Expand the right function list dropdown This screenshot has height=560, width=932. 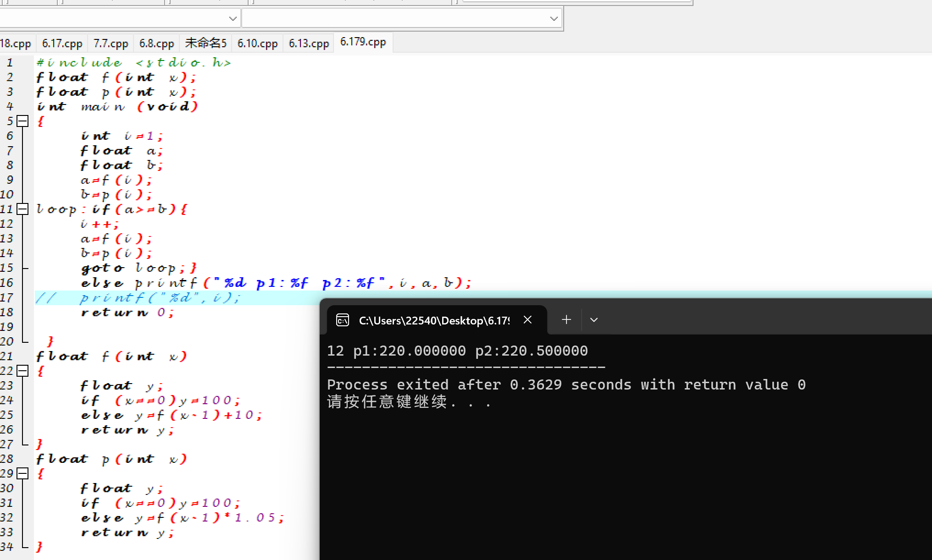tap(554, 19)
